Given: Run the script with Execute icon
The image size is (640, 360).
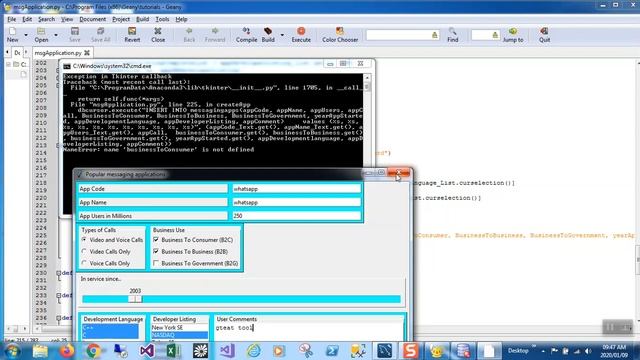Looking at the screenshot, I should 301,34.
